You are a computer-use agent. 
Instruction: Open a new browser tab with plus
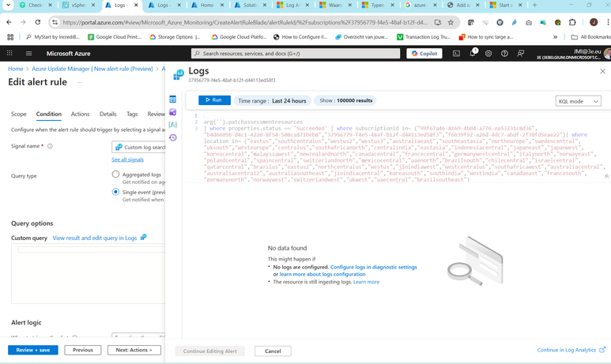click(x=534, y=5)
